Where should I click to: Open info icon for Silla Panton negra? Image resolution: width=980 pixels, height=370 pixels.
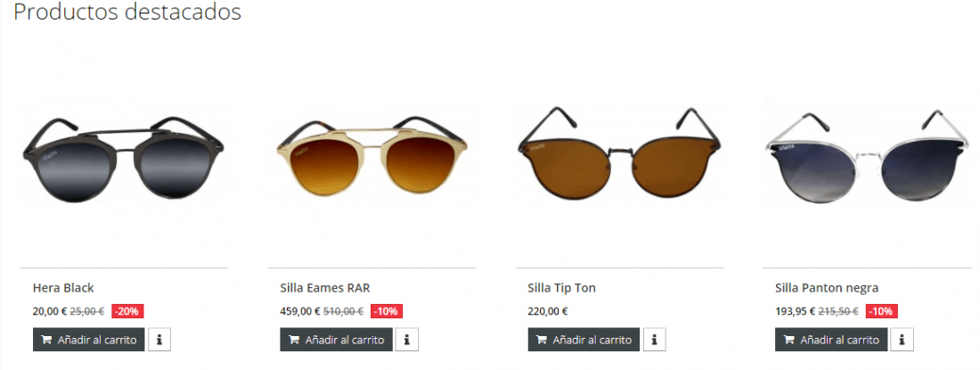point(902,340)
